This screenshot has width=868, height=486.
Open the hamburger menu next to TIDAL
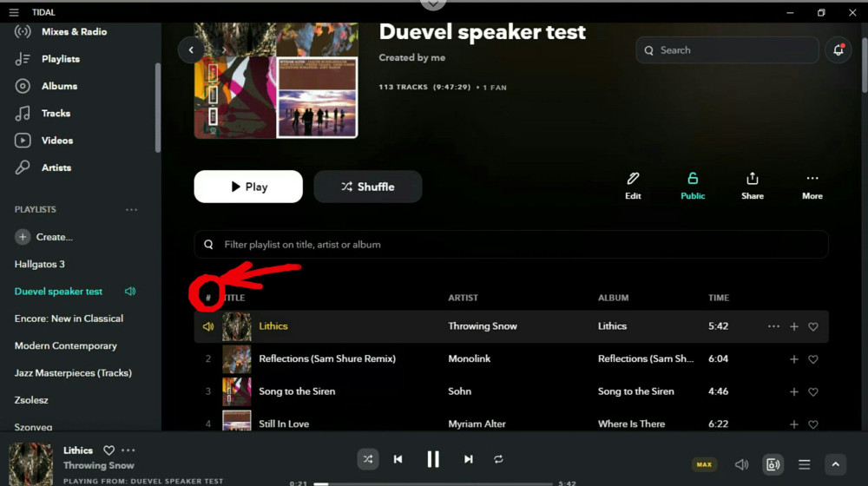click(13, 12)
